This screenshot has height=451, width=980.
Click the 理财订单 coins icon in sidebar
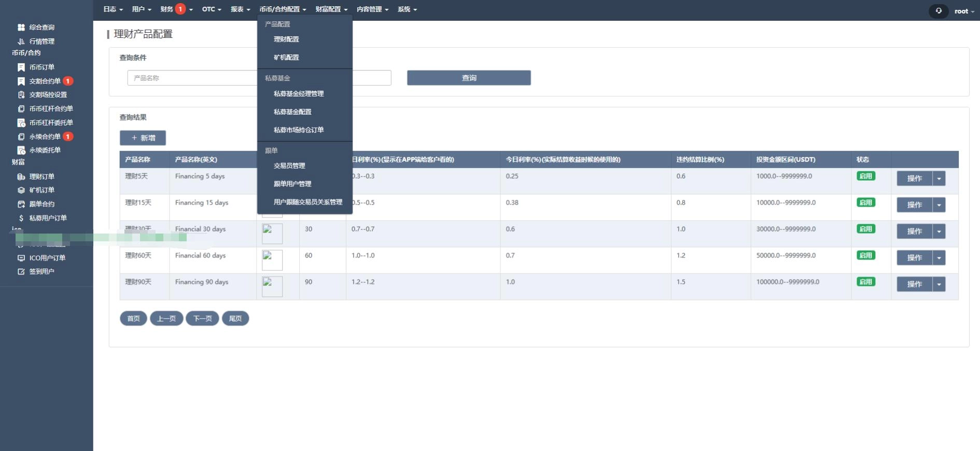[21, 177]
